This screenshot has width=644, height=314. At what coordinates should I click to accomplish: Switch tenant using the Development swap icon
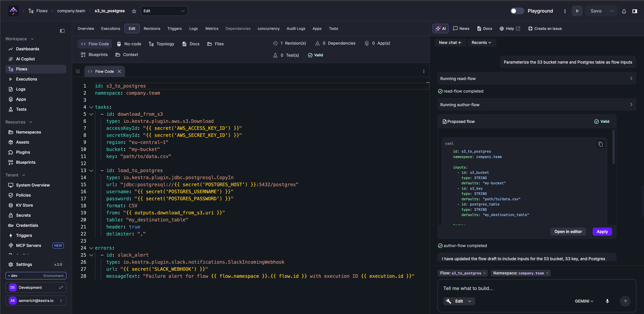pos(61,287)
